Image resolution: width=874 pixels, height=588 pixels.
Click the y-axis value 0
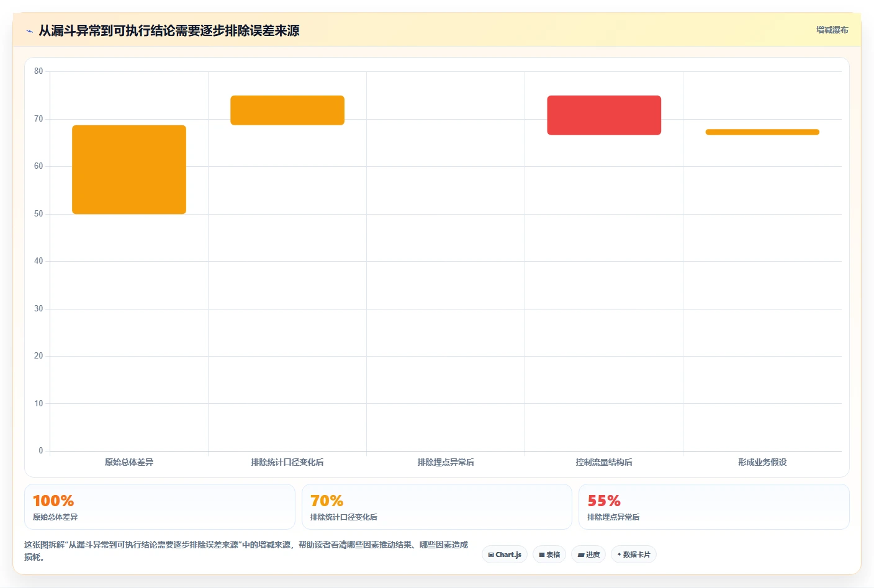(x=41, y=451)
